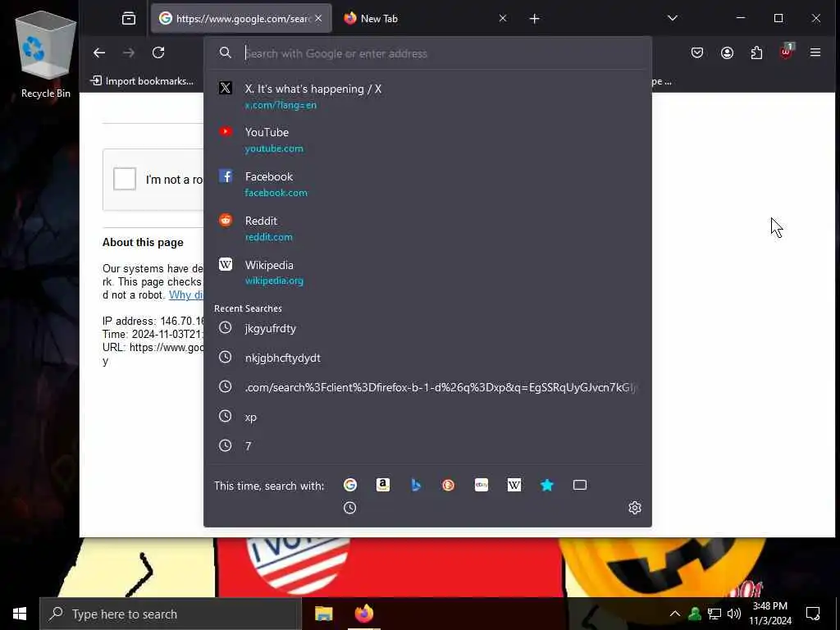The image size is (840, 630).
Task: Open the Windows Start menu
Action: [20, 614]
